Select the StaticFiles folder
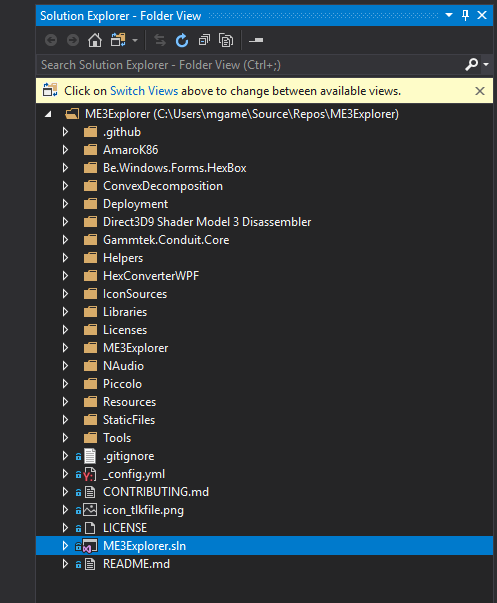 point(129,420)
